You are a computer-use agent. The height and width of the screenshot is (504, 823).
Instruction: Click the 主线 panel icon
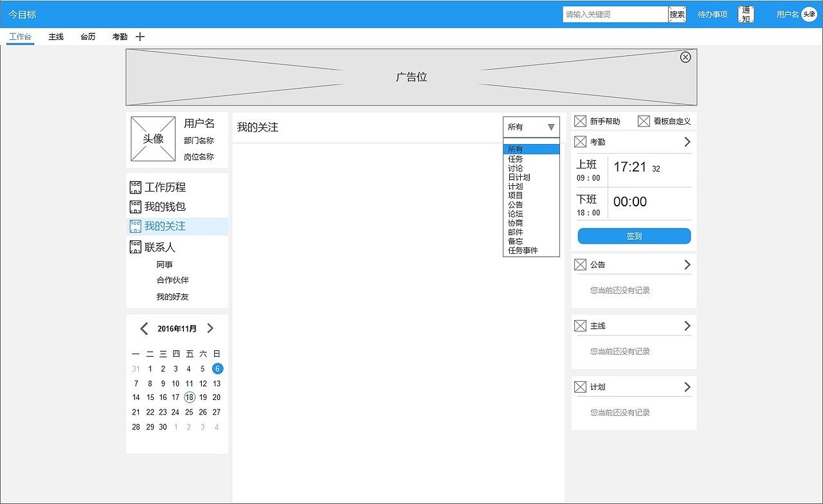click(x=580, y=326)
